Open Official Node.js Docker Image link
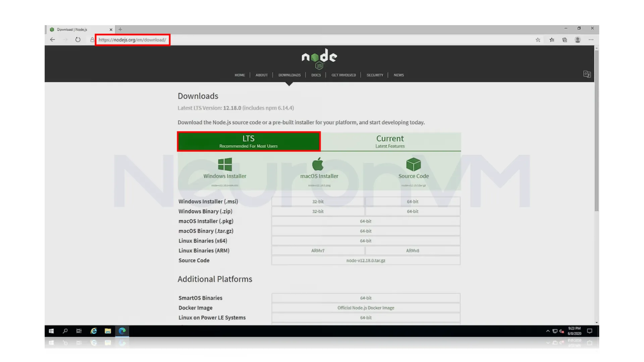This screenshot has height=362, width=644. [x=366, y=308]
